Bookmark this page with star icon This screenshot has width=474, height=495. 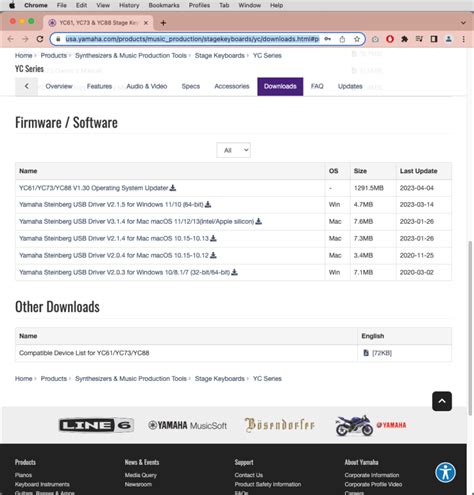click(357, 39)
